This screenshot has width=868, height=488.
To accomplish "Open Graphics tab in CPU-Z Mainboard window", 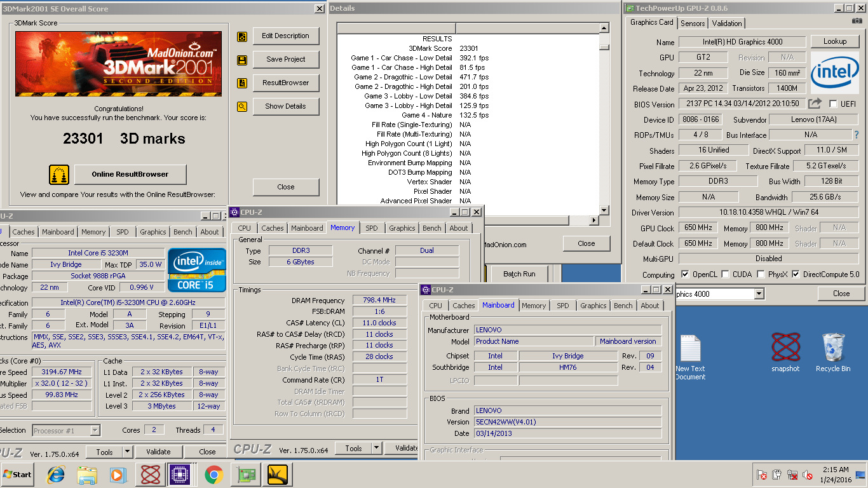I will [x=593, y=306].
